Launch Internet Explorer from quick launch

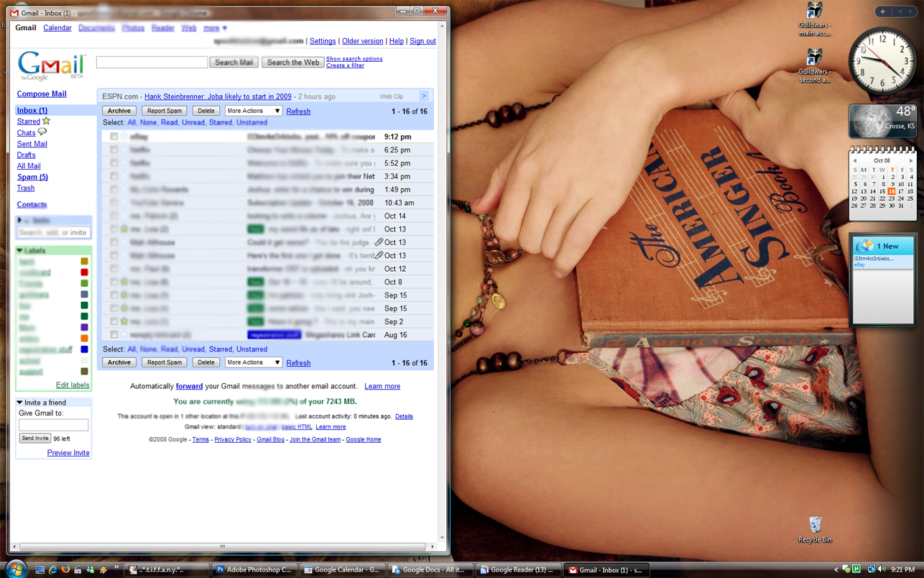tap(53, 569)
